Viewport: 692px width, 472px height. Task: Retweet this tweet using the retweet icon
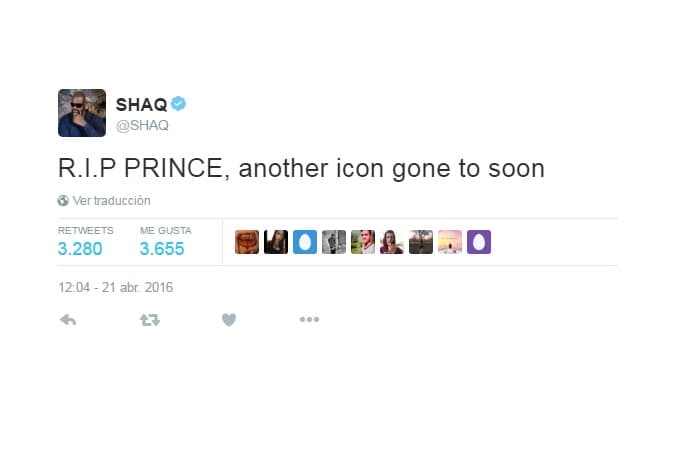pos(150,320)
